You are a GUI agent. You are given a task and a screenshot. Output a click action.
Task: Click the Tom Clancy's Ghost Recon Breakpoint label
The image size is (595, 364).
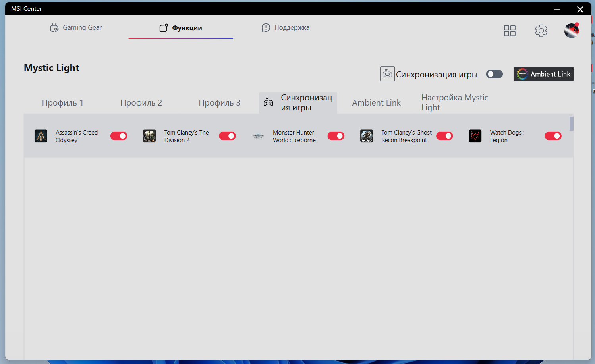point(406,136)
